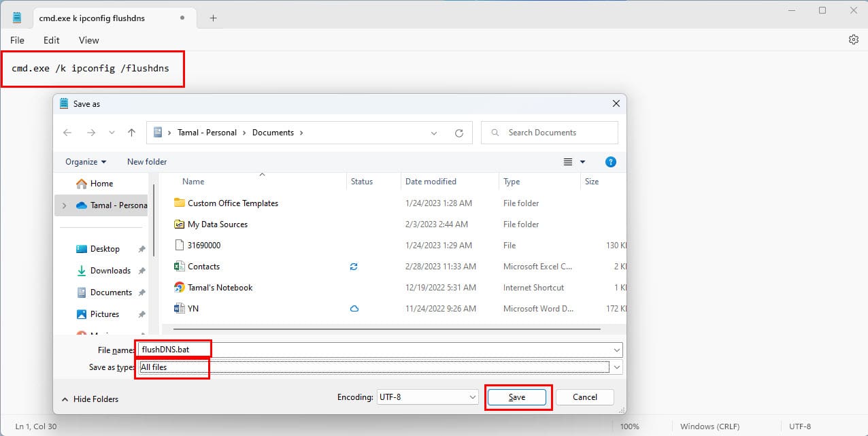Unpin Desktop via its pin icon
Screen dimensions: 868x436
click(x=141, y=250)
